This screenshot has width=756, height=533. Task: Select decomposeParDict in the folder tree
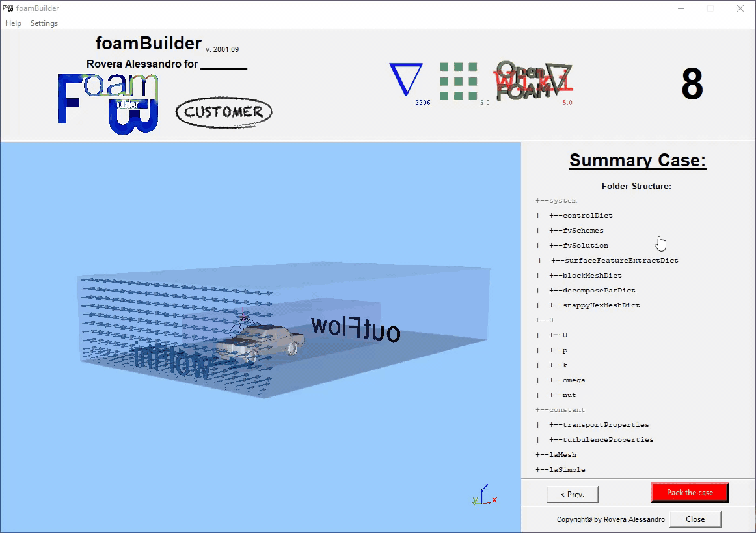[x=592, y=291]
